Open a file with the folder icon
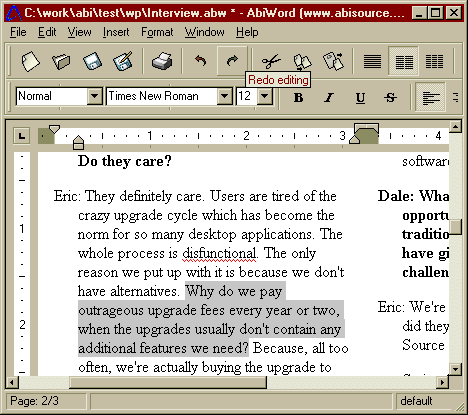Screen dimensions: 468x415 (61, 61)
